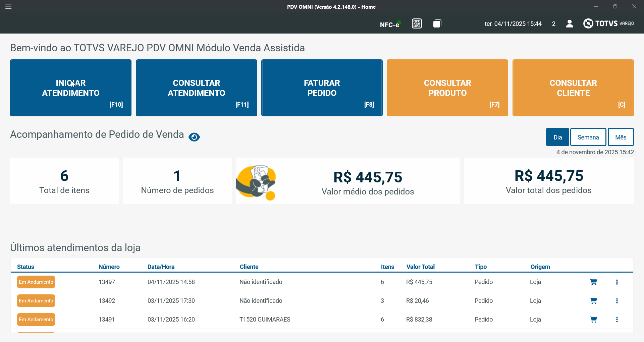Click Em Andamento badge for order 13492

pyautogui.click(x=36, y=301)
